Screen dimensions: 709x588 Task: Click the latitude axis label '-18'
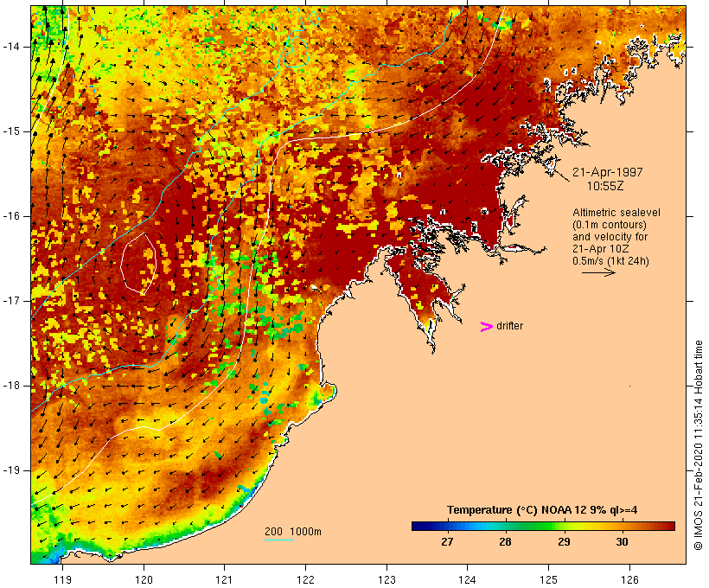(x=10, y=386)
